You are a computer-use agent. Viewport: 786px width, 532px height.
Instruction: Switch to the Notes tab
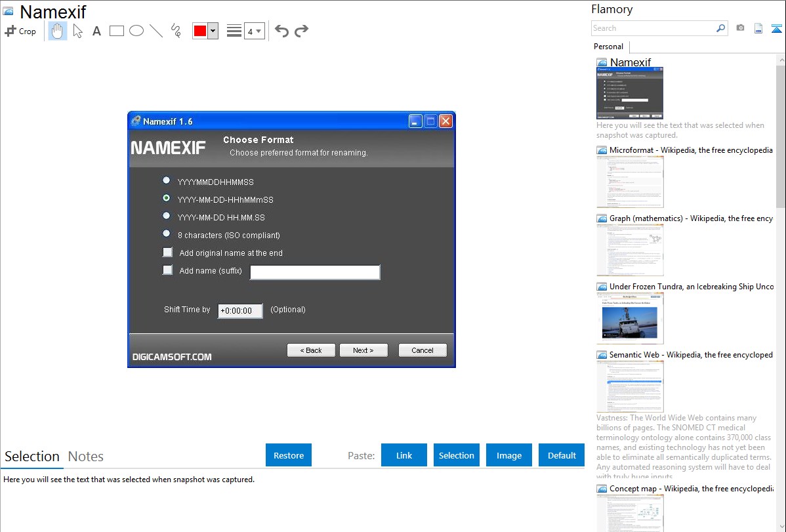click(86, 457)
